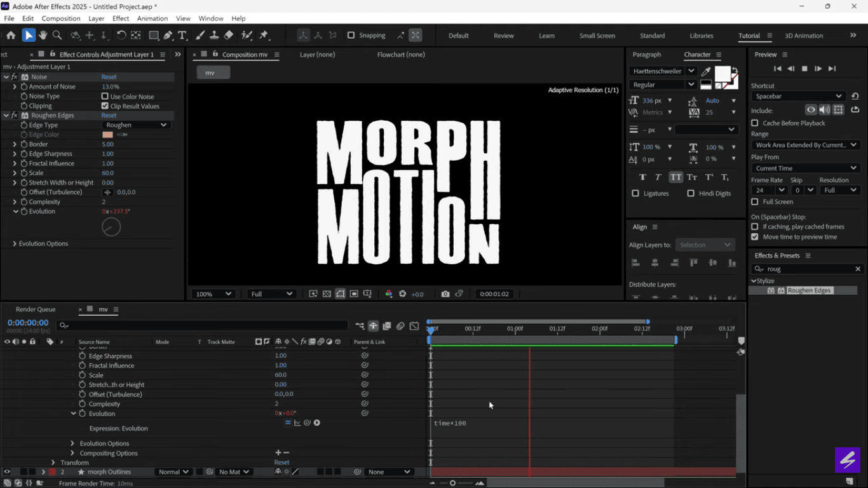Collapse the Noise effect group
Image resolution: width=868 pixels, height=488 pixels.
coord(6,77)
